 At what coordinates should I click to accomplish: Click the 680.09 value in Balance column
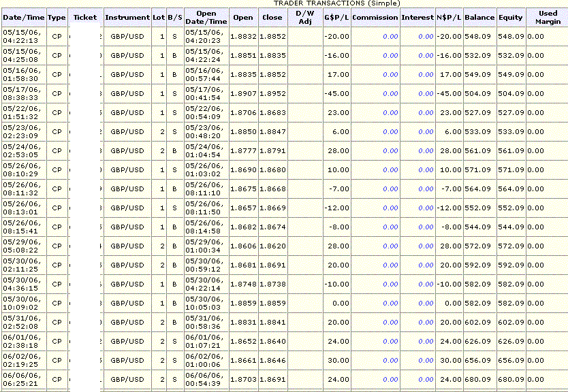pyautogui.click(x=479, y=379)
